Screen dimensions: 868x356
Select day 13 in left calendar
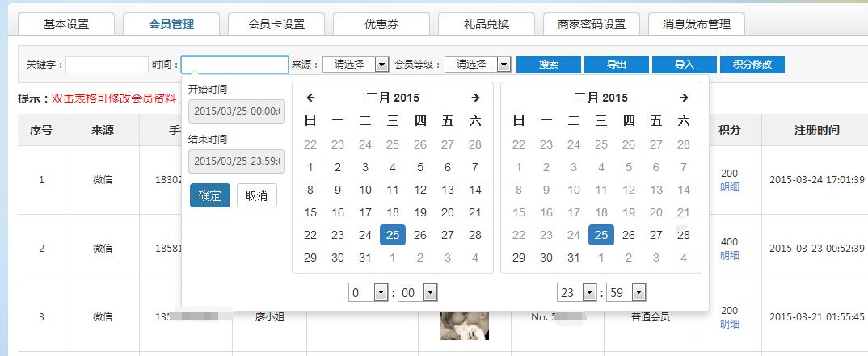click(447, 190)
